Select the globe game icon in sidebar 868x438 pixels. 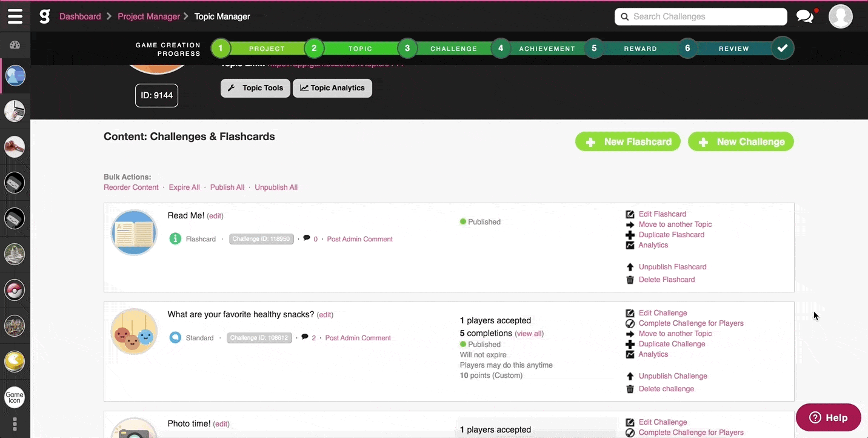(15, 76)
